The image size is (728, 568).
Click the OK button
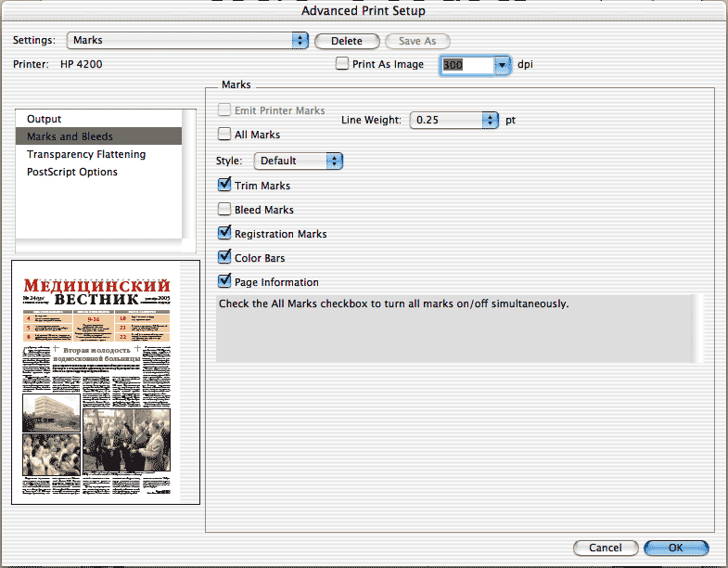[676, 548]
